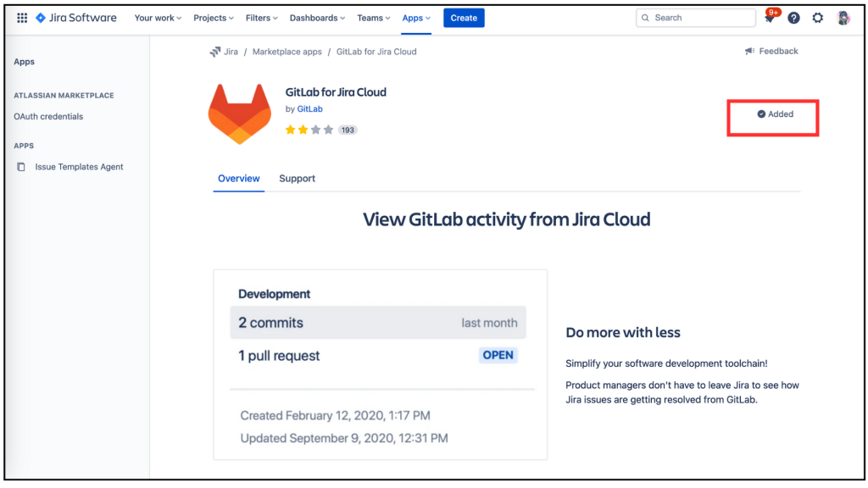Image resolution: width=868 pixels, height=488 pixels.
Task: Click Updated September 9, 2020 text
Action: pyautogui.click(x=344, y=438)
